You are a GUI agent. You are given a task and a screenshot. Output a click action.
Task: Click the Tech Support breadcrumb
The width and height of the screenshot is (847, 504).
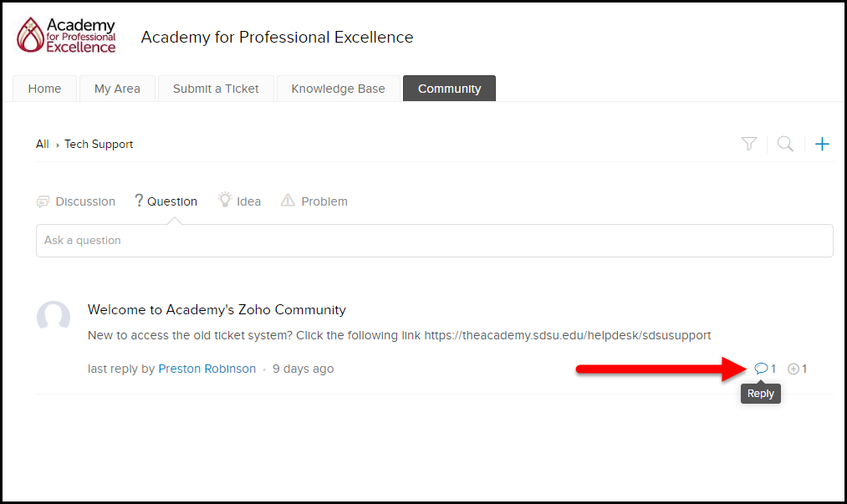click(99, 145)
